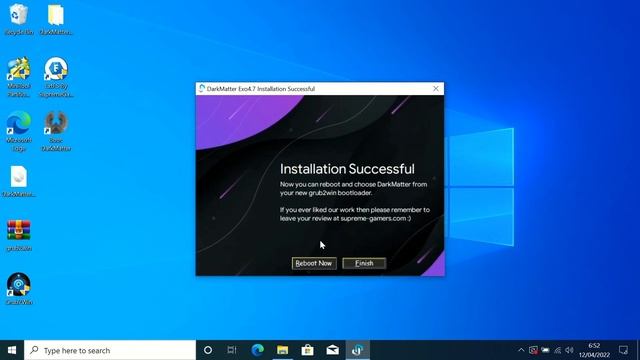Open Microsoft Store from the taskbar

point(307,350)
